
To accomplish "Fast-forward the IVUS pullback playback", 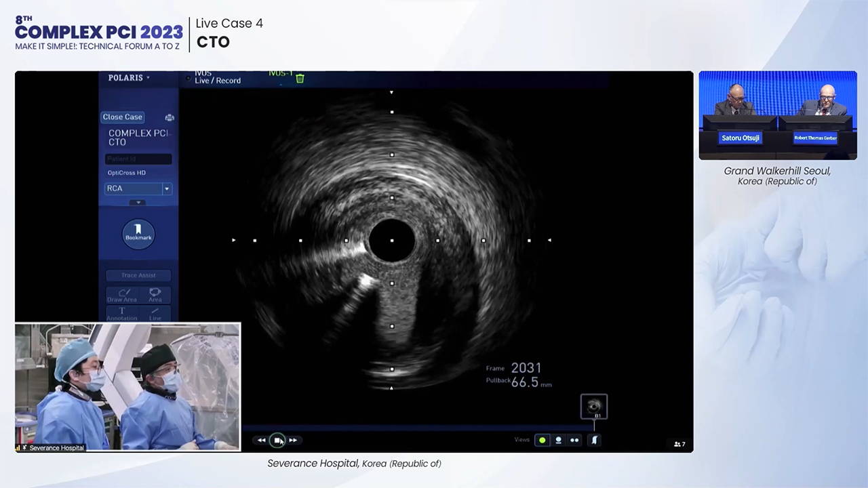I will coord(293,441).
